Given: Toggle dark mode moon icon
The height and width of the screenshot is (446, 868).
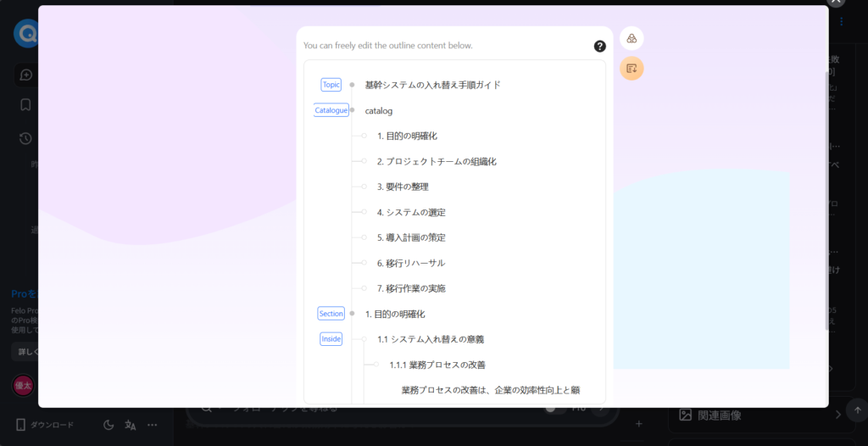Looking at the screenshot, I should (x=108, y=425).
